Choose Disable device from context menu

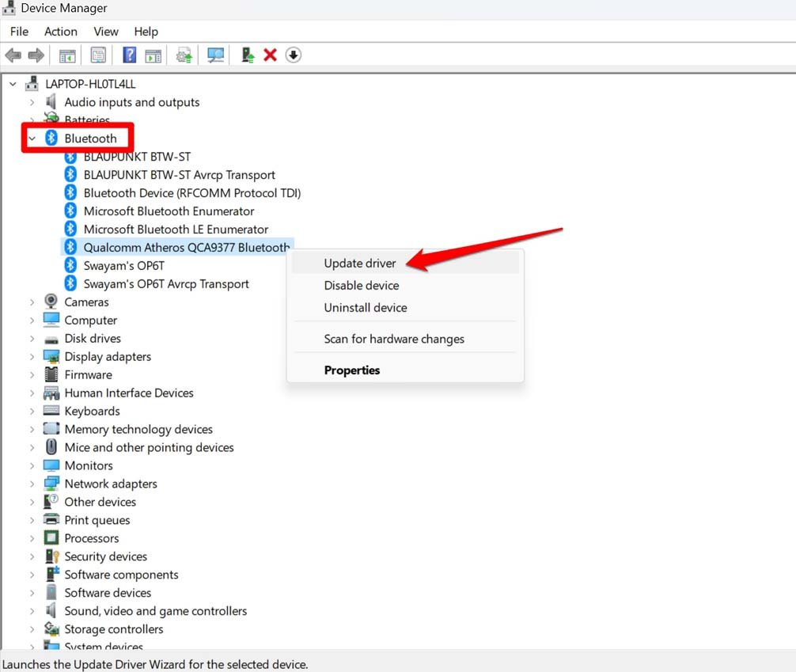pos(405,286)
